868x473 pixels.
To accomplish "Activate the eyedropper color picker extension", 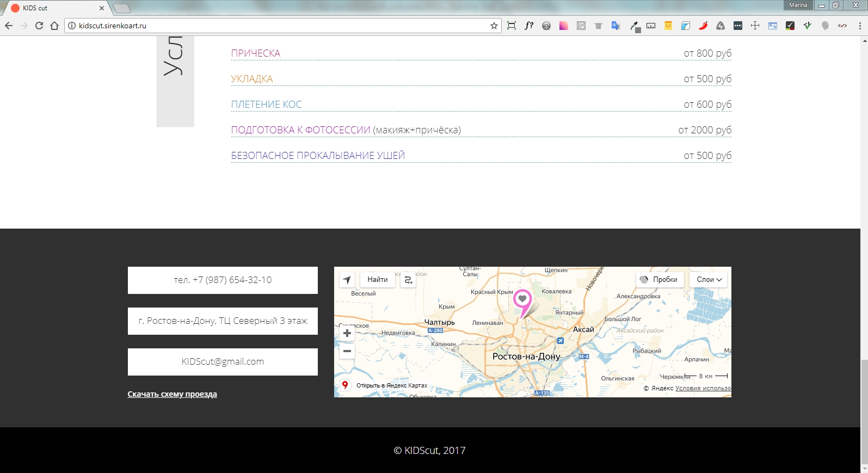I will (635, 26).
